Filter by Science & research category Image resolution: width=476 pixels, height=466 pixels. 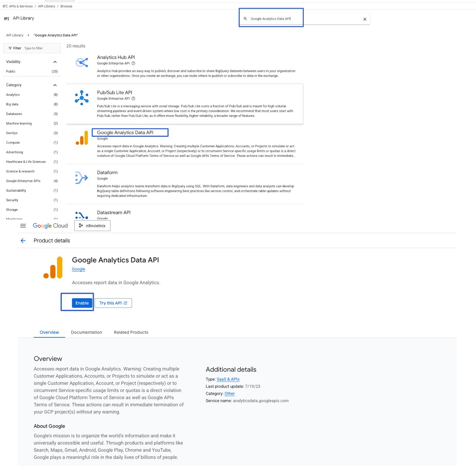(x=32, y=171)
